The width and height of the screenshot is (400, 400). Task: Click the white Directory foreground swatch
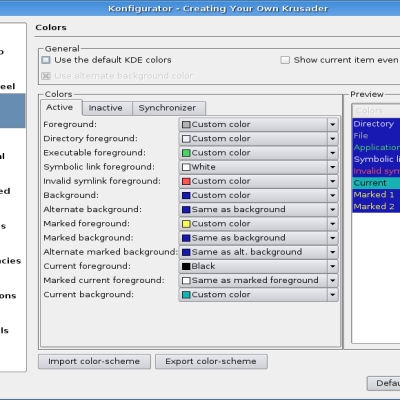tap(186, 139)
